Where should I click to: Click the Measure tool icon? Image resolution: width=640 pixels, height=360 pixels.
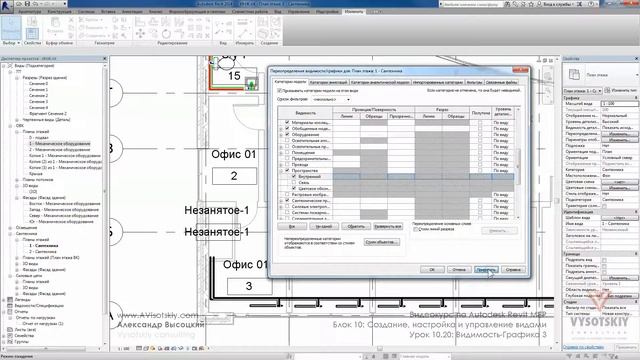[x=242, y=22]
